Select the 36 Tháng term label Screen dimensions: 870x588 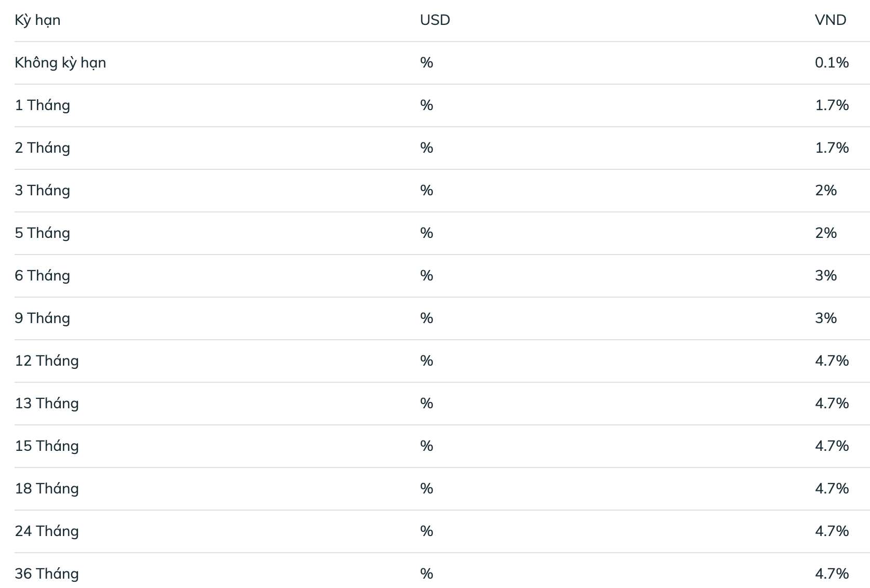(47, 574)
